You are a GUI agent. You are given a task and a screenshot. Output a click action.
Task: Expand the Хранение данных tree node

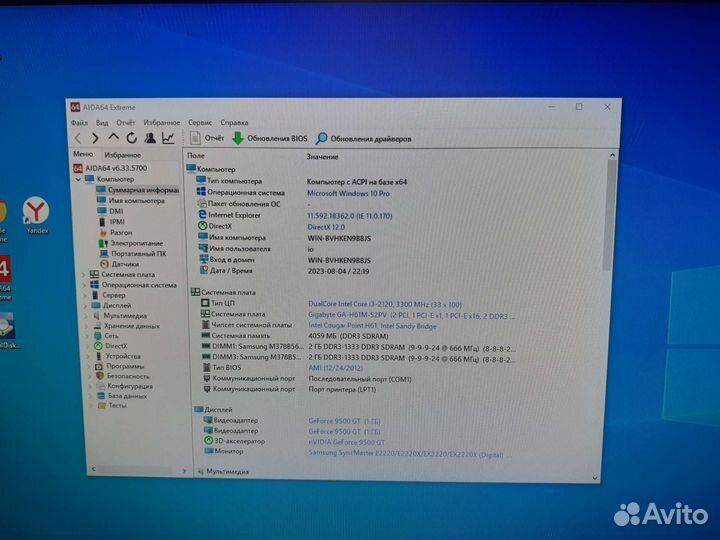coord(87,326)
